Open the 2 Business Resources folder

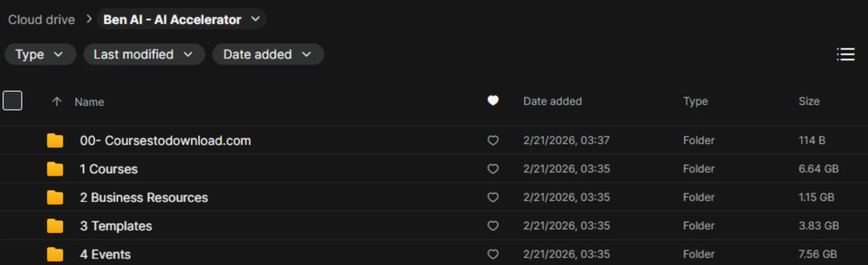pyautogui.click(x=143, y=197)
